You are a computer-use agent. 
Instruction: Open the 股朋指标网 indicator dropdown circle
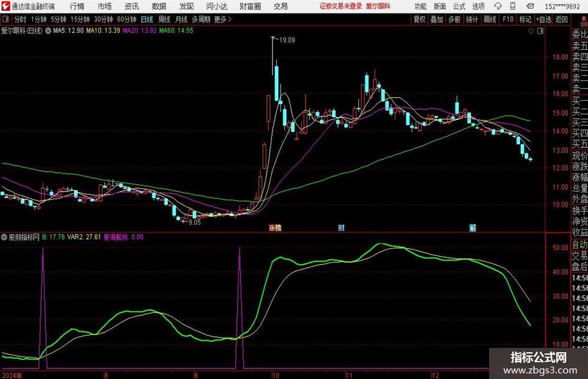pos(4,237)
